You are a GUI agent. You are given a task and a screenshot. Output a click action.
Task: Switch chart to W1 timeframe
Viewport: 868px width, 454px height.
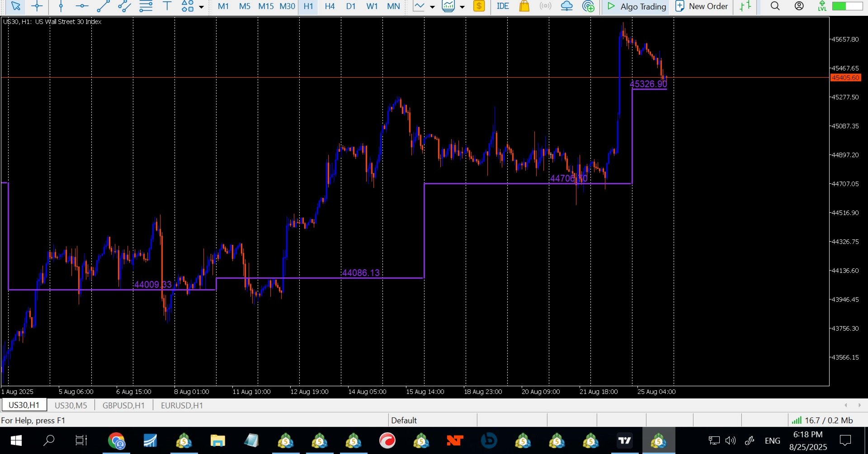[x=372, y=6]
